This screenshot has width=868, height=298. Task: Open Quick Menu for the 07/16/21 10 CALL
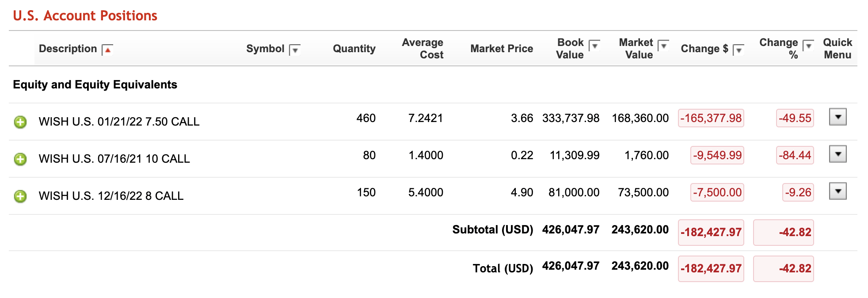pyautogui.click(x=838, y=154)
